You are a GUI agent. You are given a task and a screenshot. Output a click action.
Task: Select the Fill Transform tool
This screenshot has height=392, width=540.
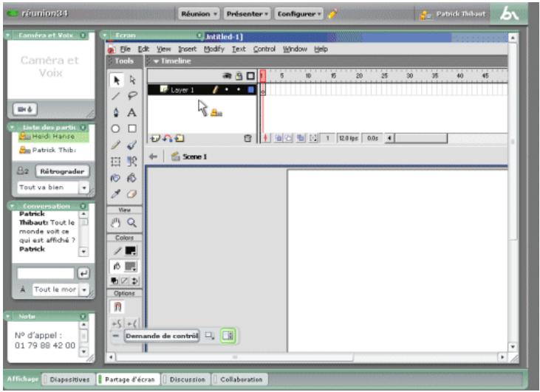click(x=132, y=162)
